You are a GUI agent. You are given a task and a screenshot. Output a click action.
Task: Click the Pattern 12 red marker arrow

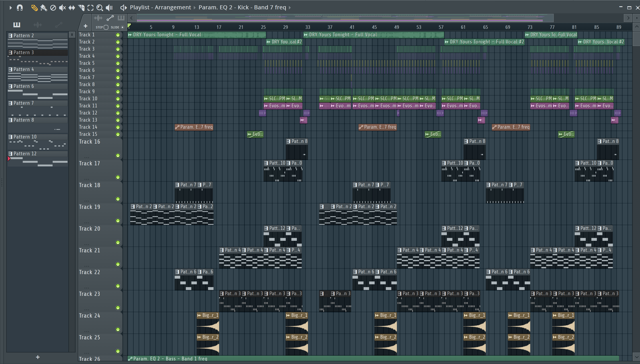pyautogui.click(x=9, y=158)
